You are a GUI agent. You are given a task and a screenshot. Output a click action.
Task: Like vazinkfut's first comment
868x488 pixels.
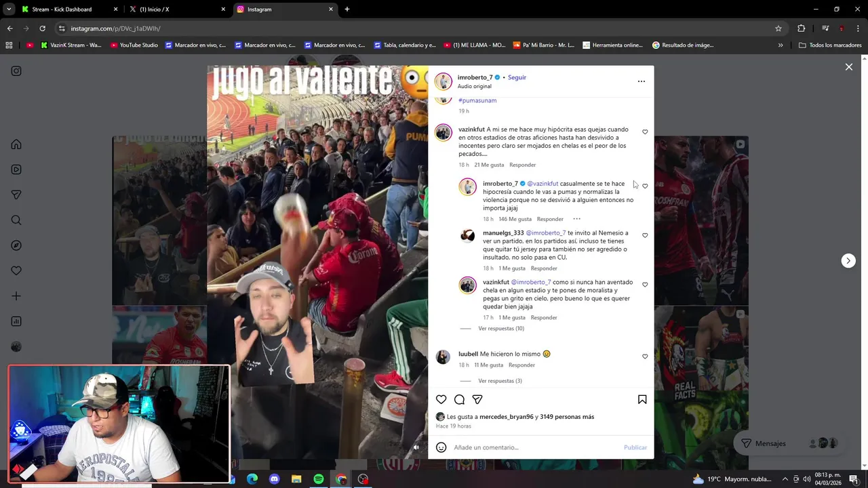(645, 132)
